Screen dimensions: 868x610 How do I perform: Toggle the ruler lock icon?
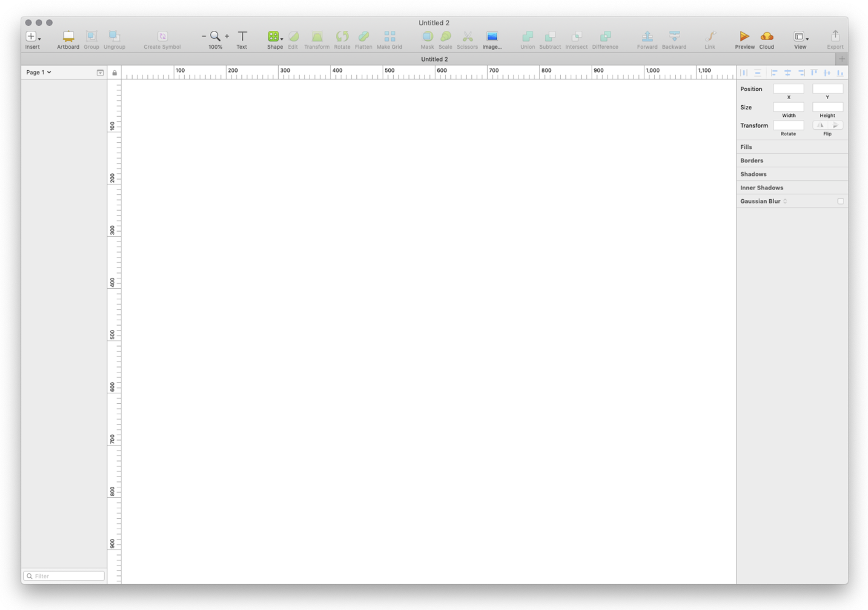pos(115,73)
